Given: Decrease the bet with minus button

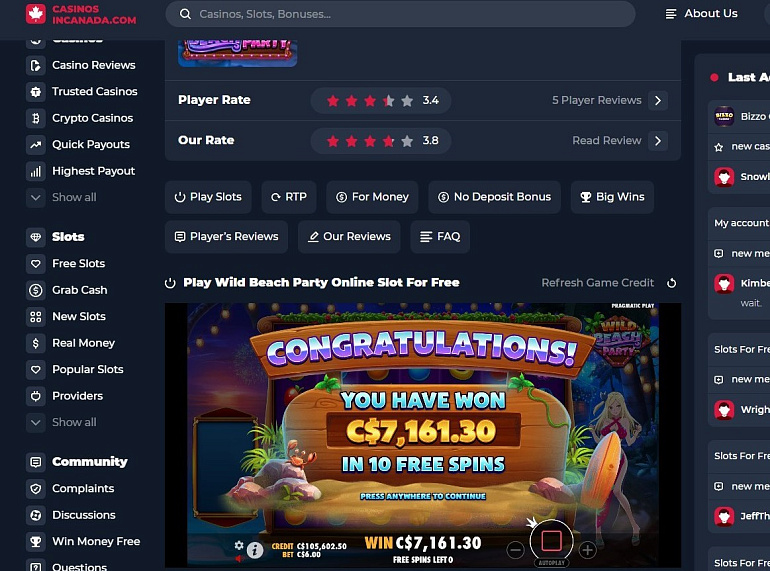Looking at the screenshot, I should tap(515, 550).
